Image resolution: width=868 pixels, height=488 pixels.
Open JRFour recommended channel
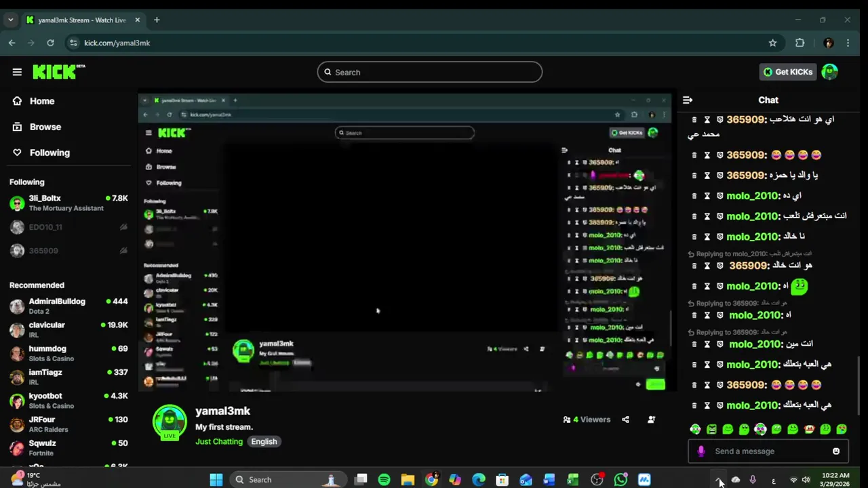[x=68, y=424]
